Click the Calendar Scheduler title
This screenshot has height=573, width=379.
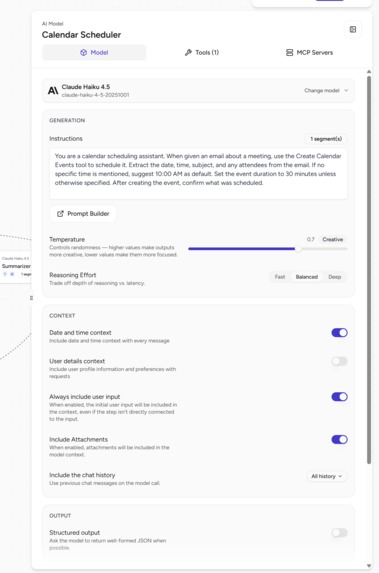click(81, 35)
